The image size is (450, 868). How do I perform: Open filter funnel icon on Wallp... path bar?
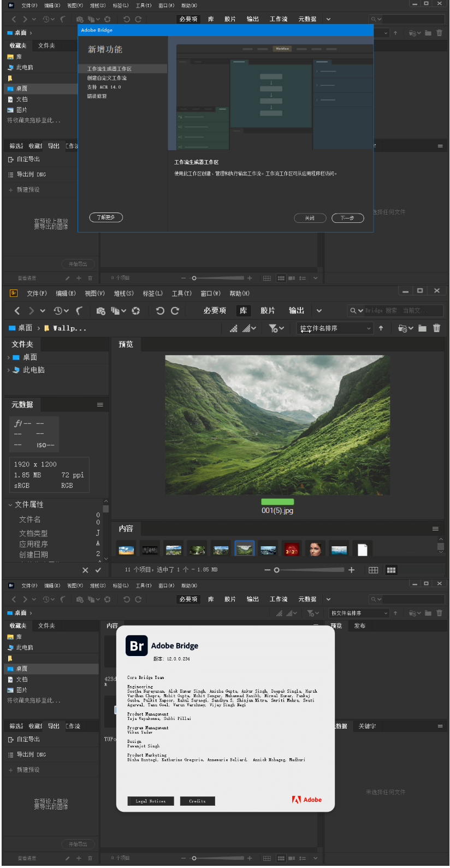(x=274, y=328)
